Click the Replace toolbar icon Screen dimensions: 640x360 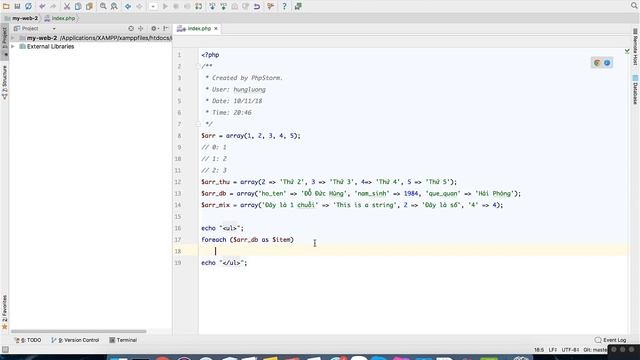[x=114, y=6]
